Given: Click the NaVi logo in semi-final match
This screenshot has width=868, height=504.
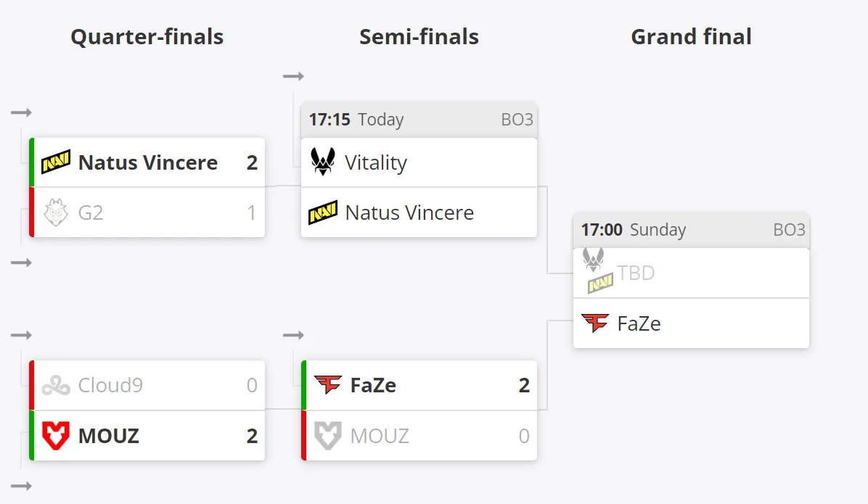Looking at the screenshot, I should coord(323,212).
